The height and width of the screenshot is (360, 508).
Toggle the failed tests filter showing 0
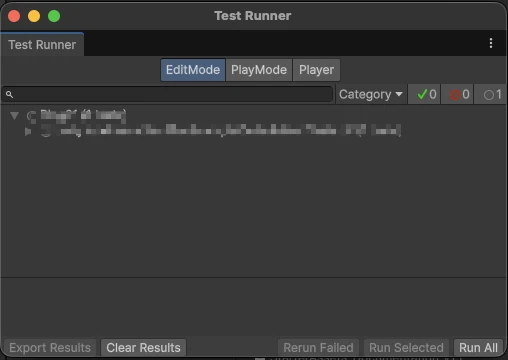pos(457,95)
